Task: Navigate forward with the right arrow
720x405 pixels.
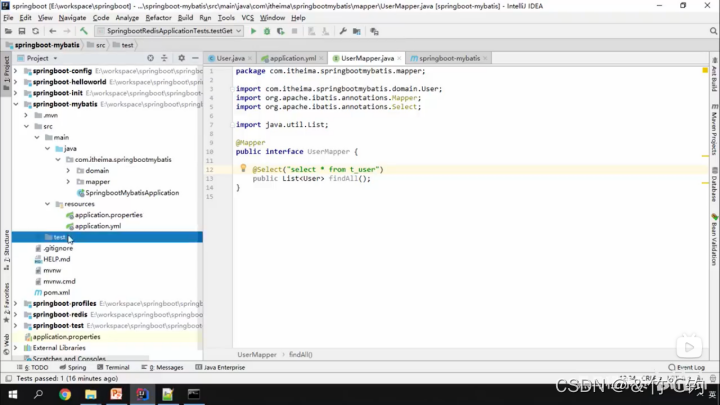Action: [67, 31]
